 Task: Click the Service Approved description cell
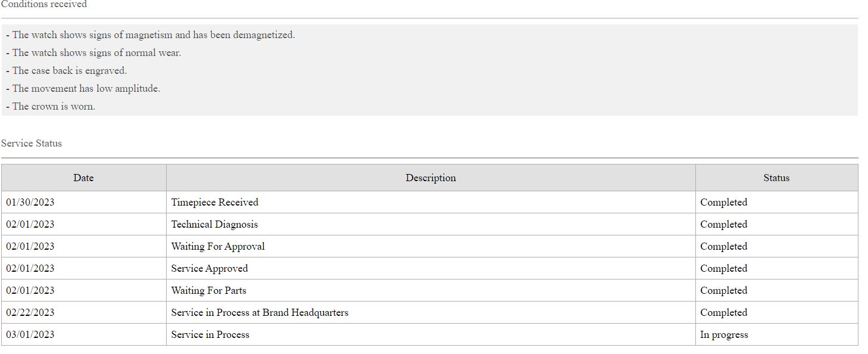(210, 268)
